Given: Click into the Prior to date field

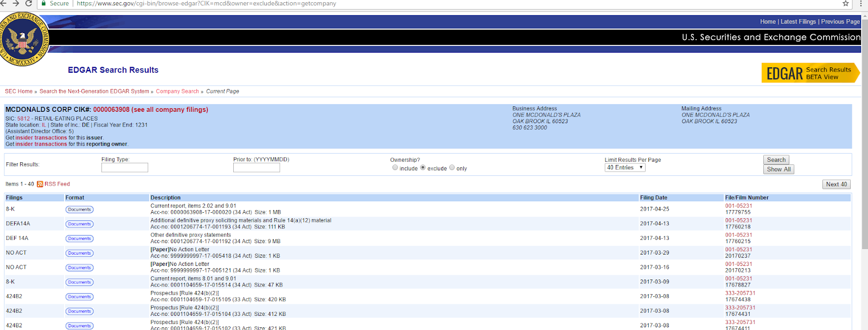Looking at the screenshot, I should click(x=257, y=168).
